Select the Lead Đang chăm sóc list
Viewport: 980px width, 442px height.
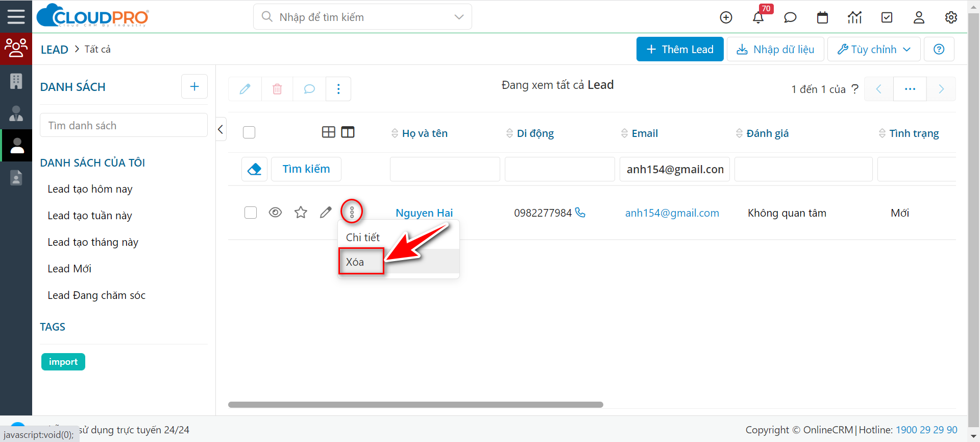pos(96,295)
